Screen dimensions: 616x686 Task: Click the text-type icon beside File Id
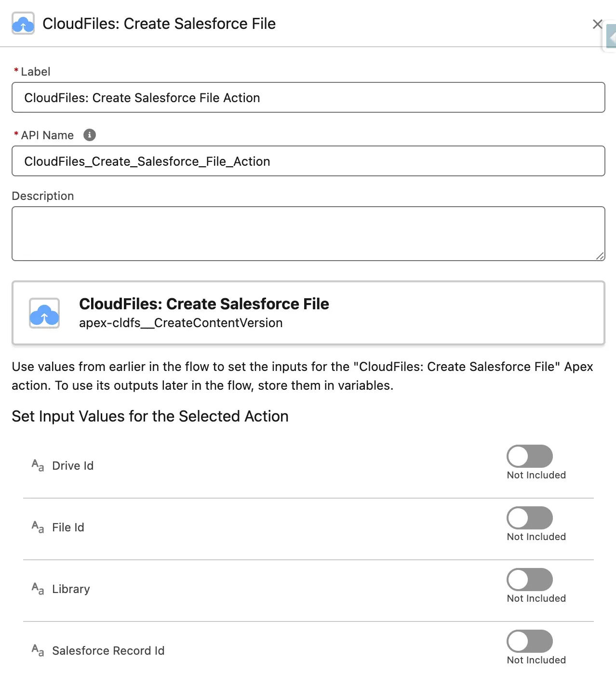click(37, 527)
